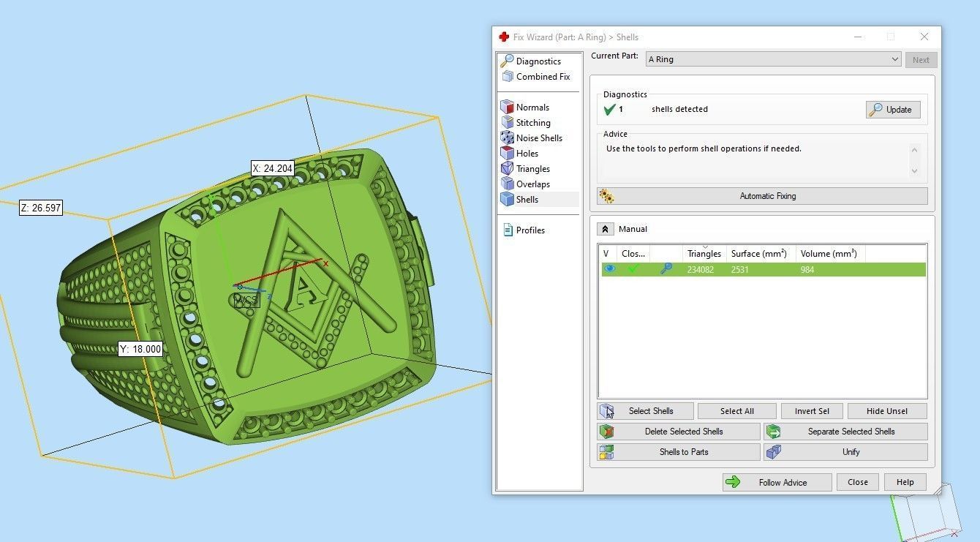Viewport: 980px width, 542px height.
Task: Click Delete Selected Shells
Action: (679, 432)
